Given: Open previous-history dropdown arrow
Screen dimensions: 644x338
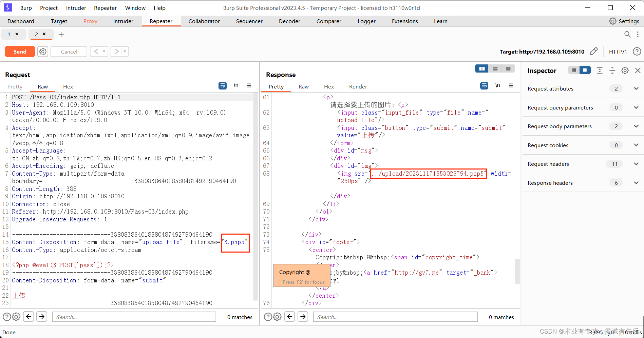Looking at the screenshot, I should [104, 52].
